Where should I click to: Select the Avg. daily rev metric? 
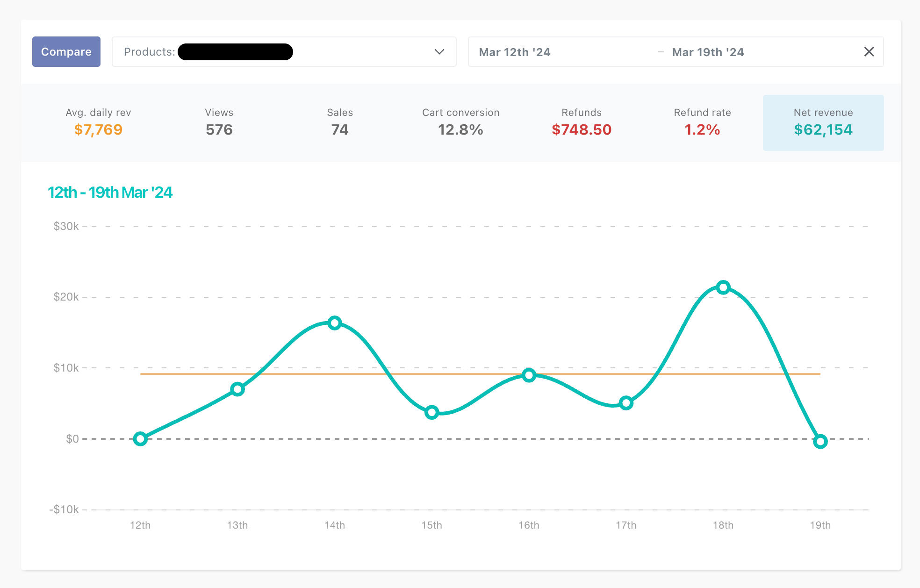pyautogui.click(x=98, y=122)
